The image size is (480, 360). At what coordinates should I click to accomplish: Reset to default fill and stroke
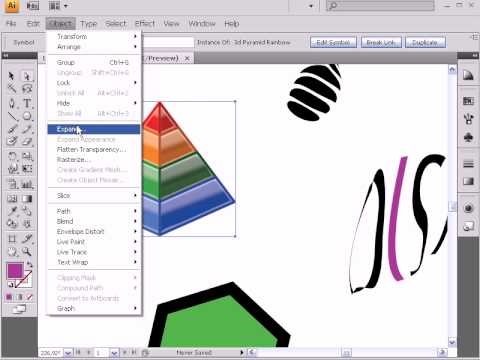point(11,284)
